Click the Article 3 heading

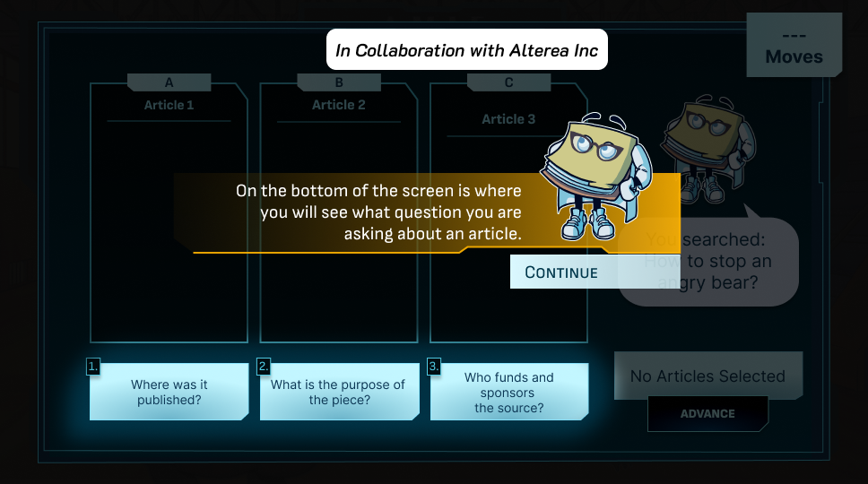(x=508, y=119)
